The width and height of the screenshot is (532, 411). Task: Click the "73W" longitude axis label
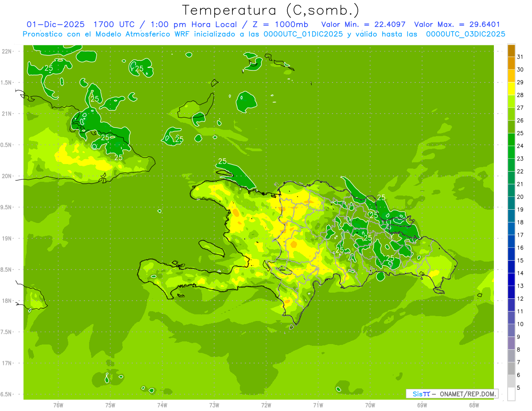click(214, 405)
